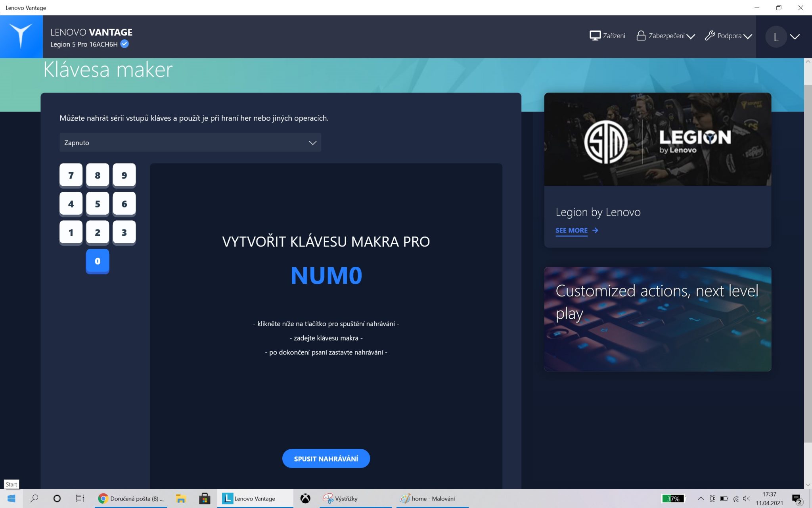Select numpad key 3 for macro
This screenshot has width=812, height=508.
click(x=124, y=232)
